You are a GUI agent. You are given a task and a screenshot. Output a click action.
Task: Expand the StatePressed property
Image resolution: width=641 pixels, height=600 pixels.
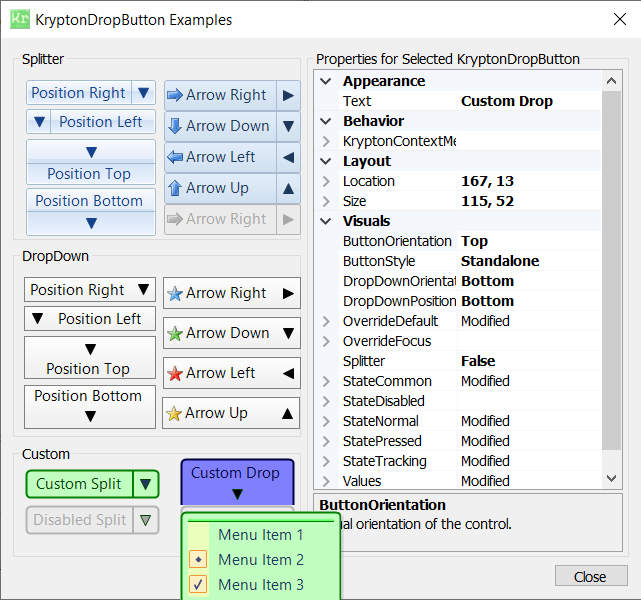click(x=326, y=441)
